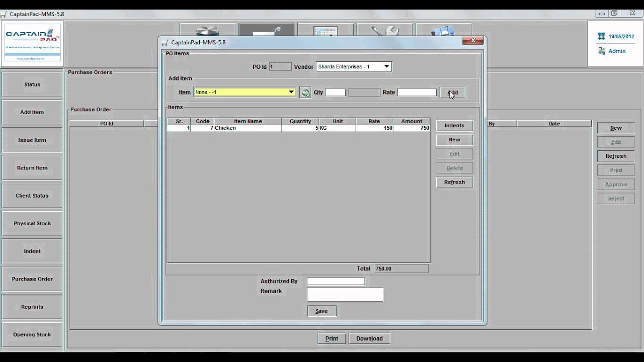Click the Sr. column header
644x362 pixels.
click(x=179, y=121)
